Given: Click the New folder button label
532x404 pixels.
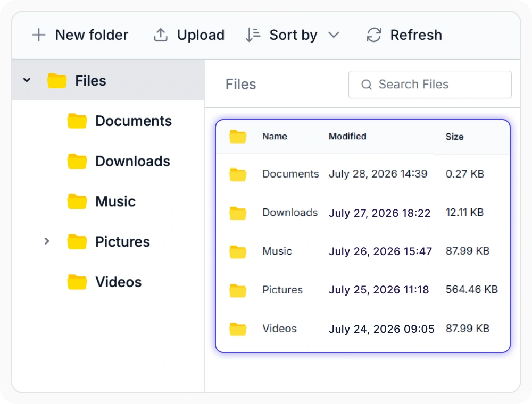Looking at the screenshot, I should point(92,35).
